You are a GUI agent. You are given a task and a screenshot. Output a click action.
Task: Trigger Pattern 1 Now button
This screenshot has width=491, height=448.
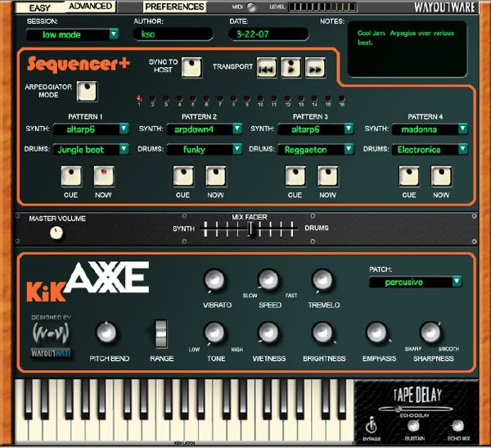104,176
